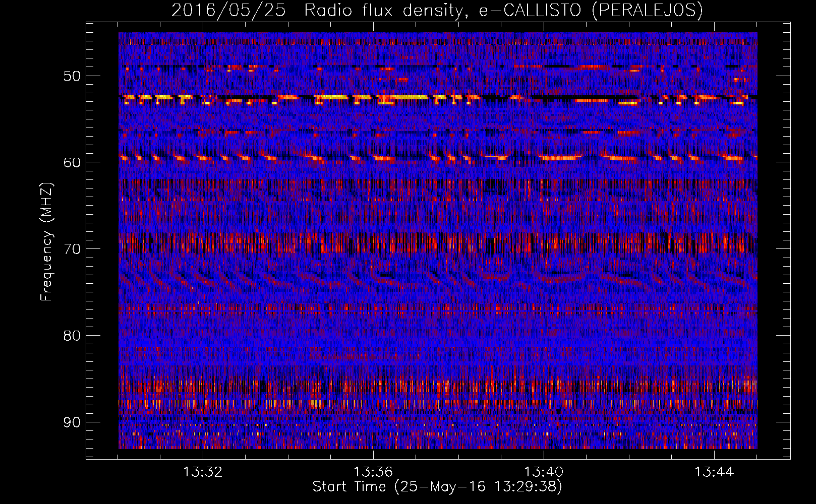Click the 13:36 time tick label
Viewport: 816px width, 504px height.
coord(373,472)
